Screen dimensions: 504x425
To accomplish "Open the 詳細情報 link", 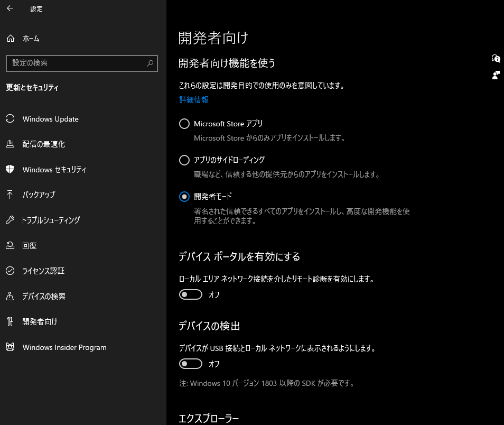I will (194, 100).
